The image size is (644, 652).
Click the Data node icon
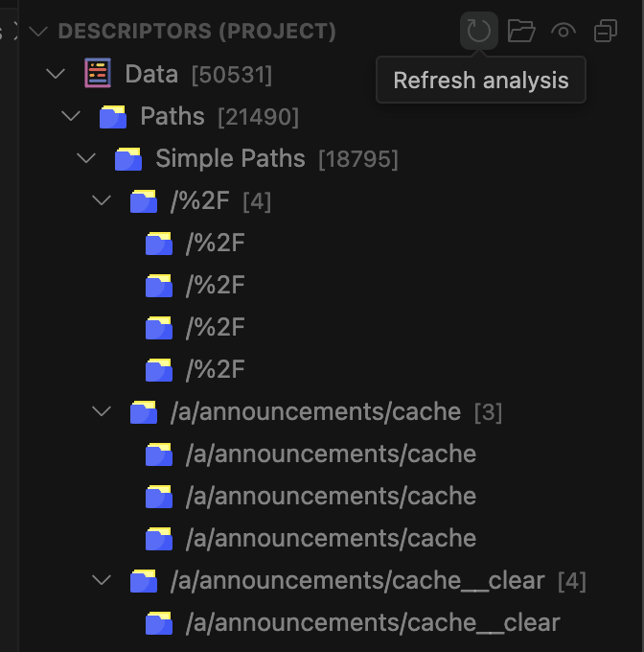[x=97, y=74]
